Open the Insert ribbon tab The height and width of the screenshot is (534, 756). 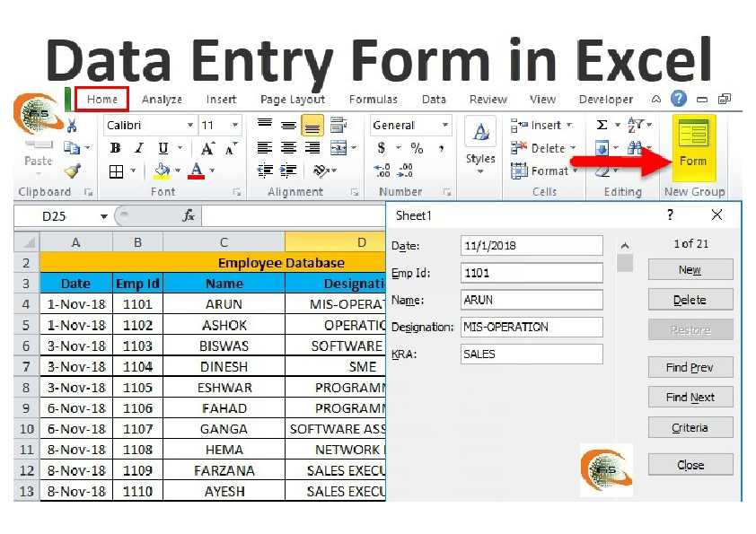221,100
